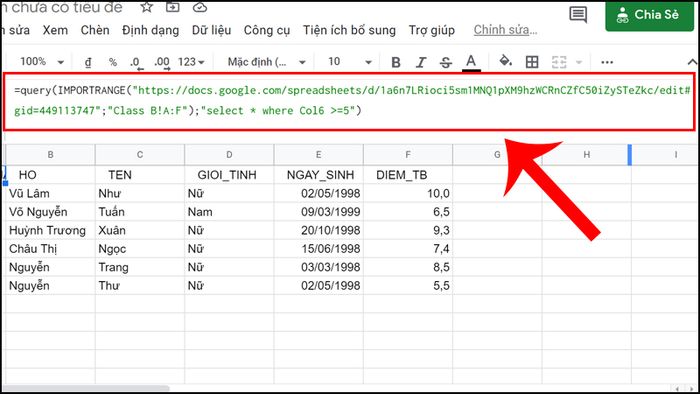Open the three-dot more toolbar options

click(607, 62)
